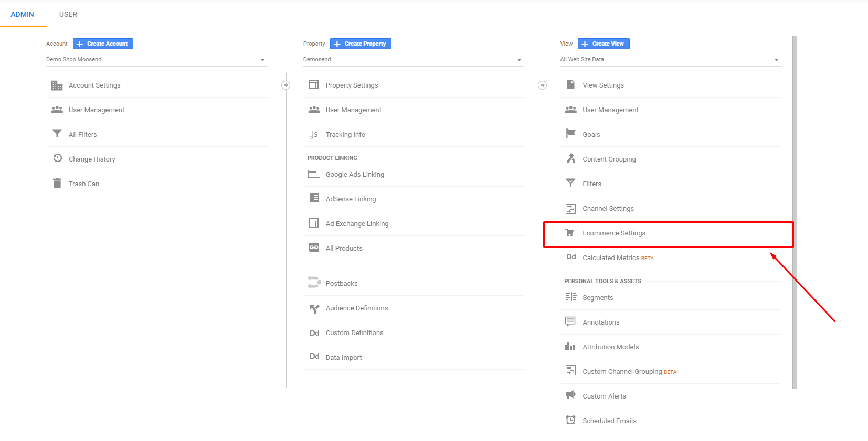The height and width of the screenshot is (441, 868).
Task: Click the Ad Exchange Linking icon
Action: coord(314,223)
